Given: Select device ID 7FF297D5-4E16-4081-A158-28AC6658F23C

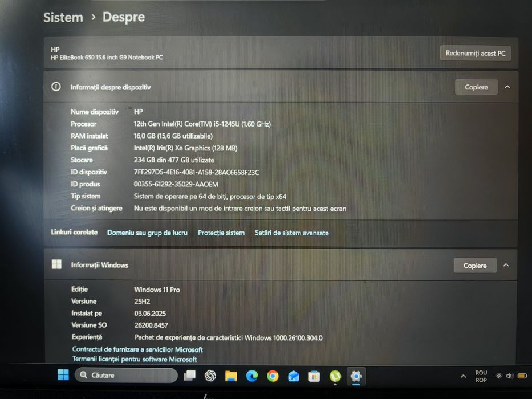Looking at the screenshot, I should pyautogui.click(x=196, y=172).
